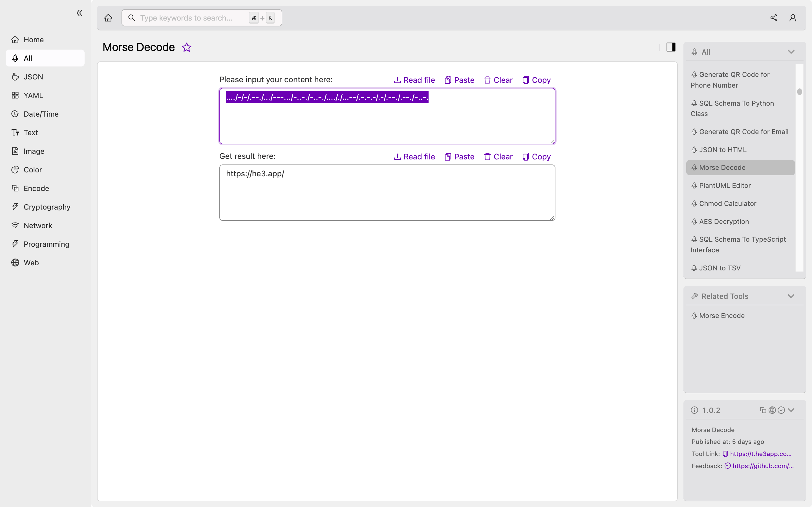
Task: Collapse the version 1.0.2 info panel
Action: [x=791, y=410]
